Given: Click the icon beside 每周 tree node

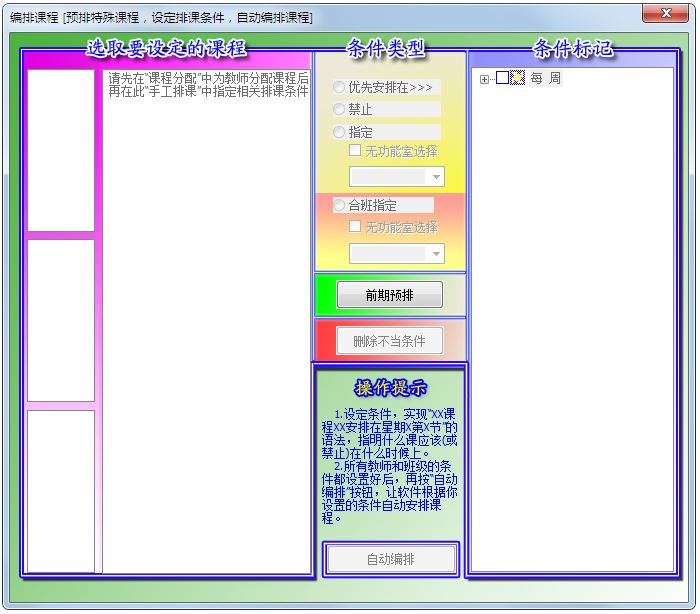Looking at the screenshot, I should coord(517,79).
